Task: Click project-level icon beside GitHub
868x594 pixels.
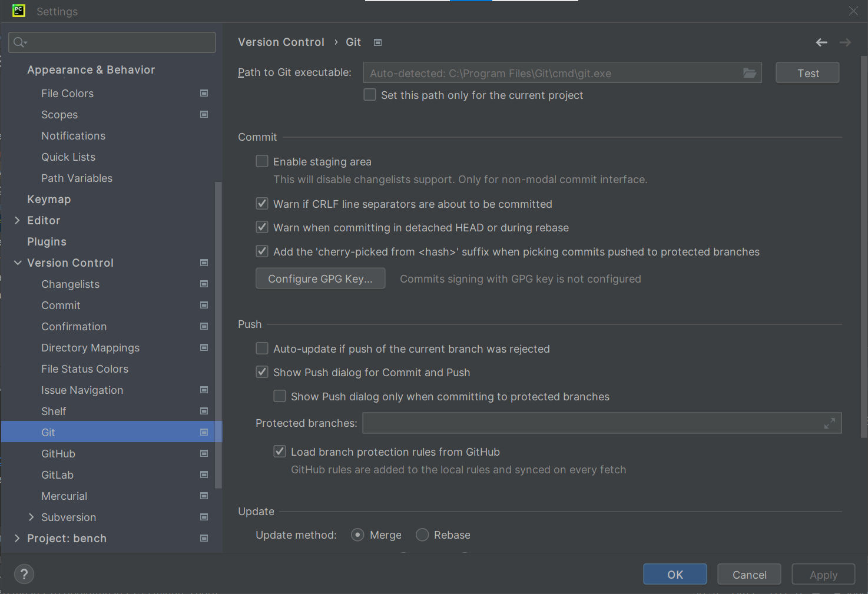Action: pyautogui.click(x=204, y=453)
